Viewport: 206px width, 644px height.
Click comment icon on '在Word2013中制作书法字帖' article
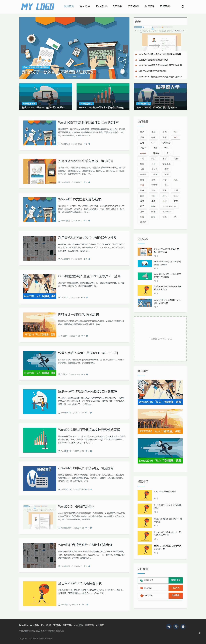click(x=91, y=489)
